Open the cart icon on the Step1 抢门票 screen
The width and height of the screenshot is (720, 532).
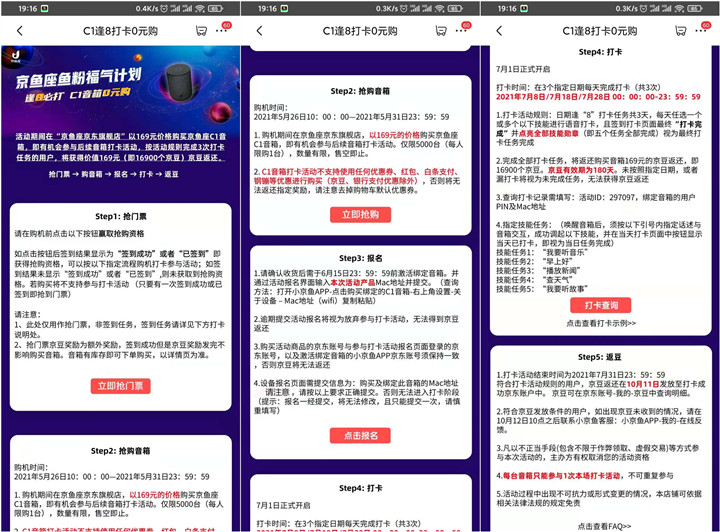[x=201, y=31]
